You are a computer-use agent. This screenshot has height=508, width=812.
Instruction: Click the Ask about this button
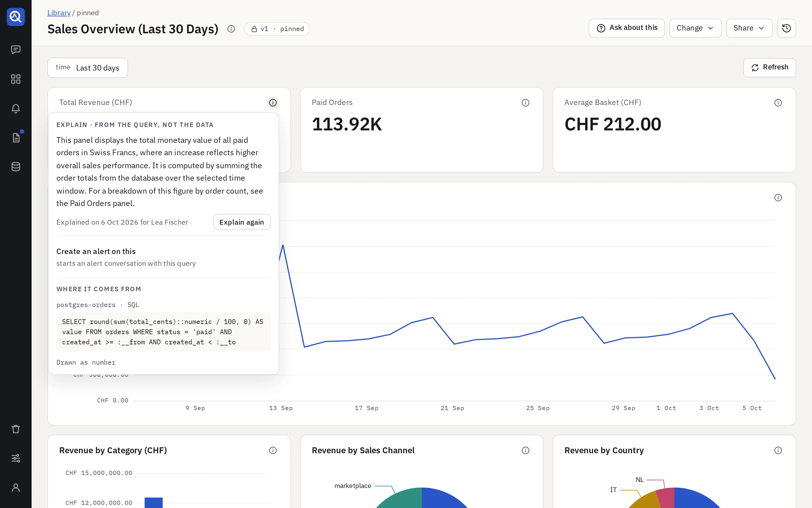[626, 28]
